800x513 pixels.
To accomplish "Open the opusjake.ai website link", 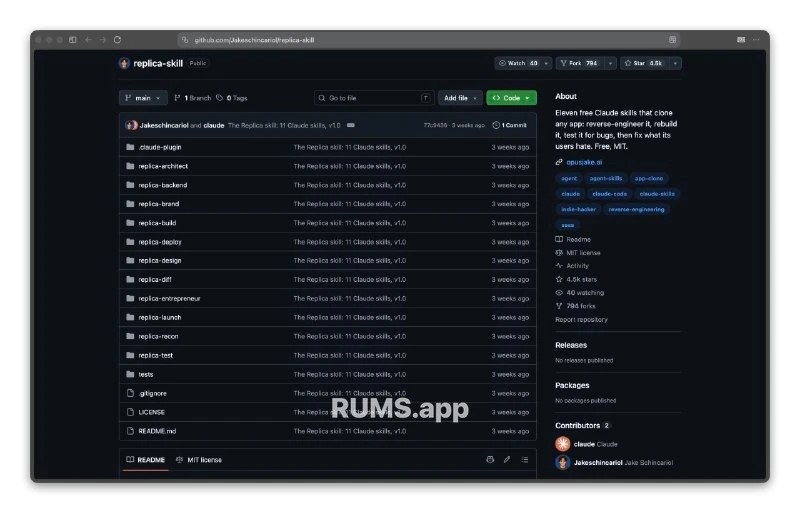I will coord(584,162).
